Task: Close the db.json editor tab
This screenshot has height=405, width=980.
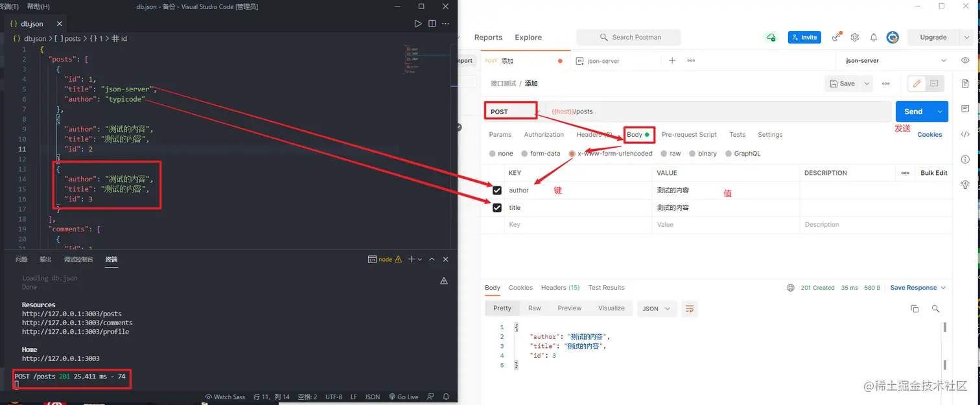Action: click(x=60, y=24)
